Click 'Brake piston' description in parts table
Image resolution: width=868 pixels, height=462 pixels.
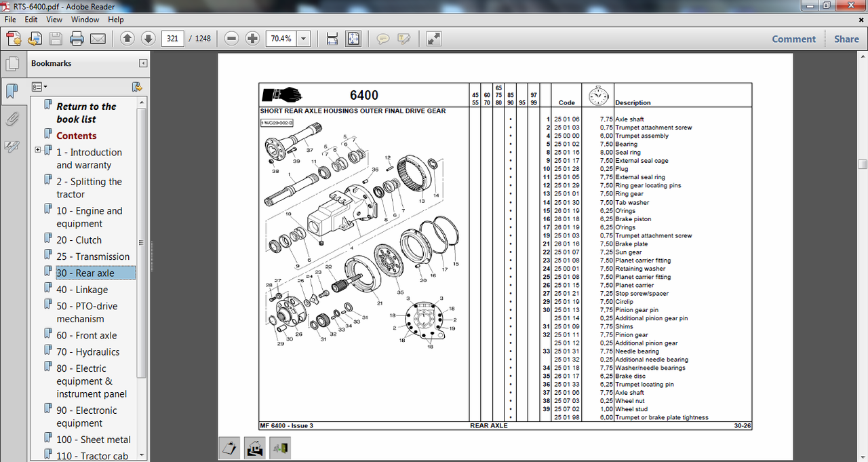point(633,219)
